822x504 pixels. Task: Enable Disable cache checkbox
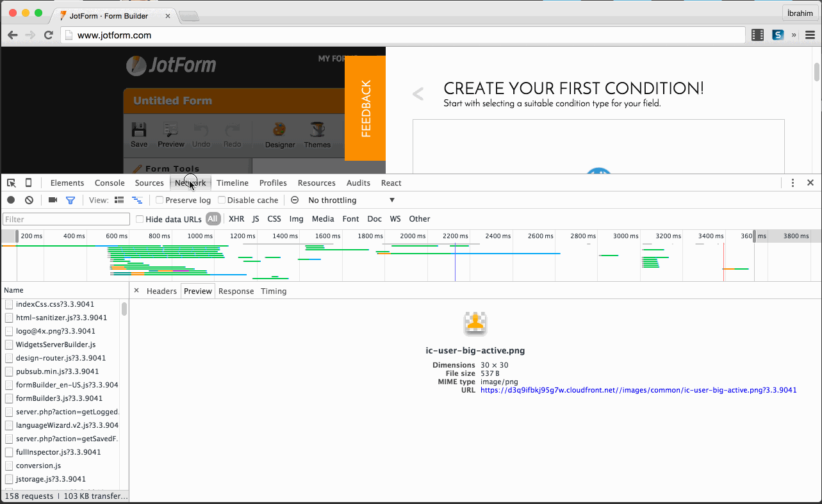(222, 200)
